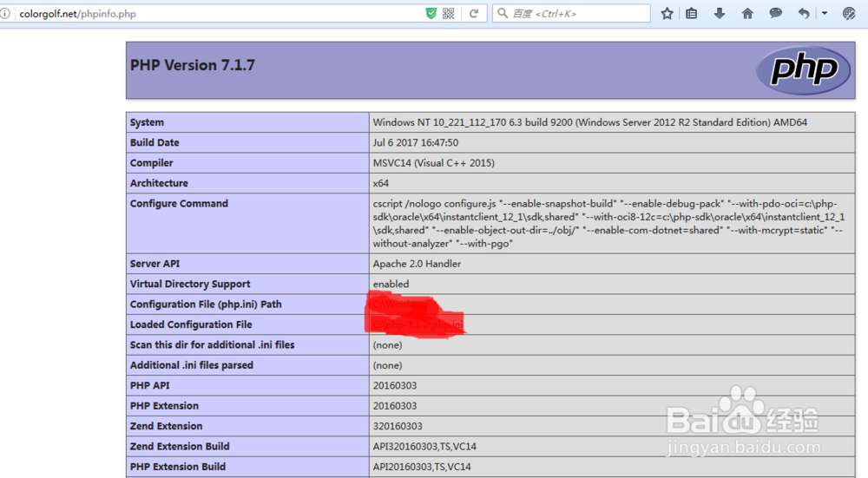Click the Configure Command label
This screenshot has width=868, height=478.
pyautogui.click(x=179, y=204)
